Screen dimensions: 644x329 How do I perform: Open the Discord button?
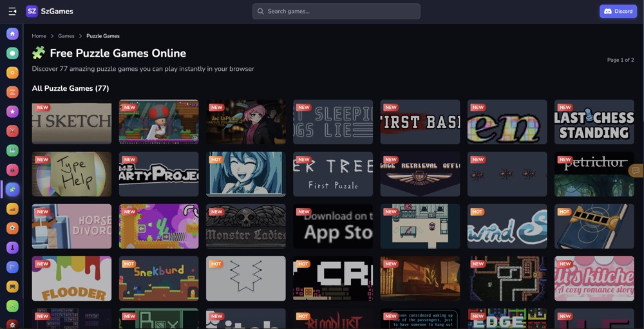(x=618, y=12)
